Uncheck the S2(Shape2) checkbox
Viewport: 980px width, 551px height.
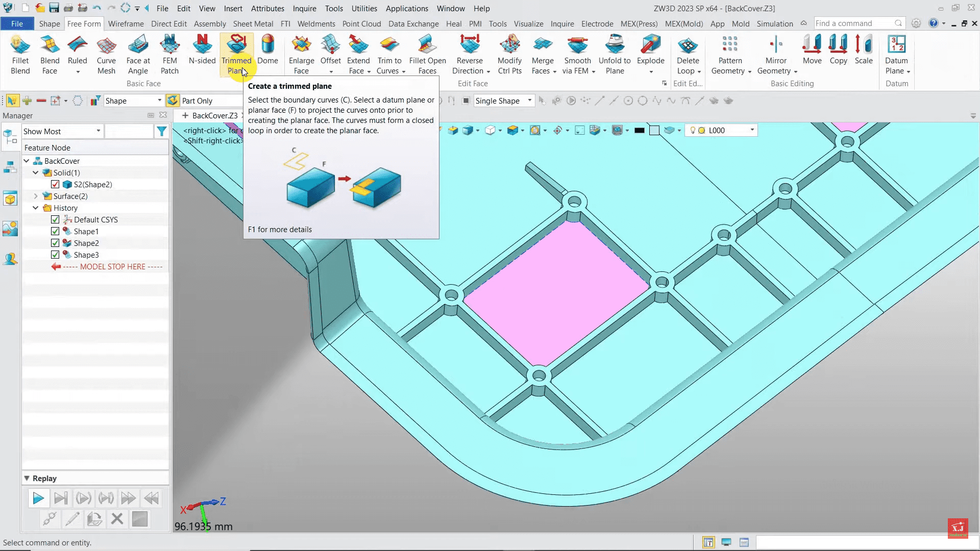point(55,185)
